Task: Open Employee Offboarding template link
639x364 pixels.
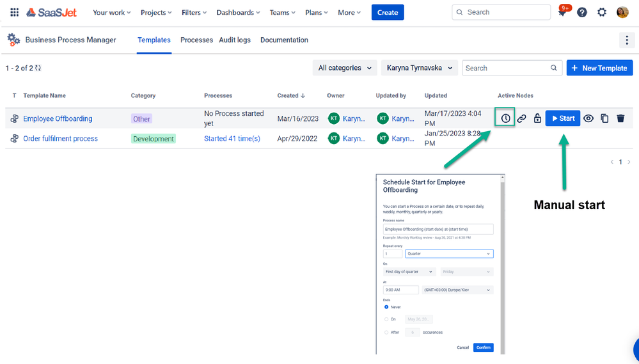Action: coord(58,118)
